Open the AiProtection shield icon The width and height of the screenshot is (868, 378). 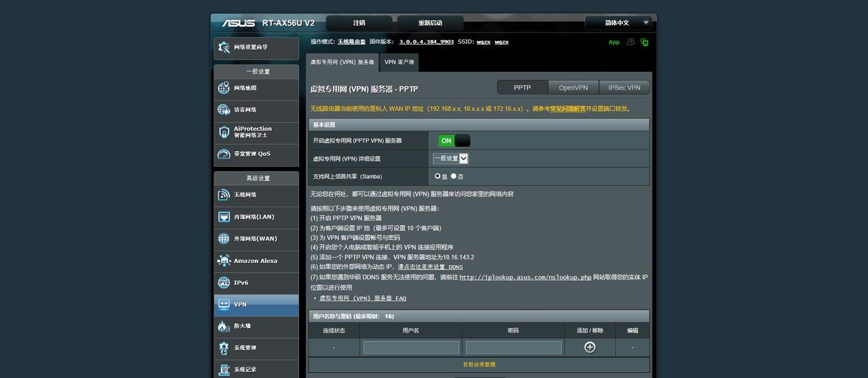click(224, 131)
